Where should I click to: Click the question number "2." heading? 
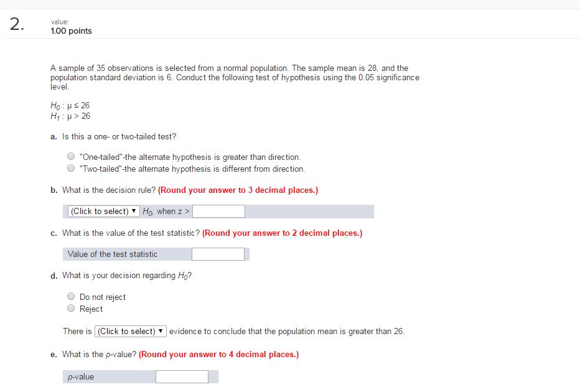15,24
